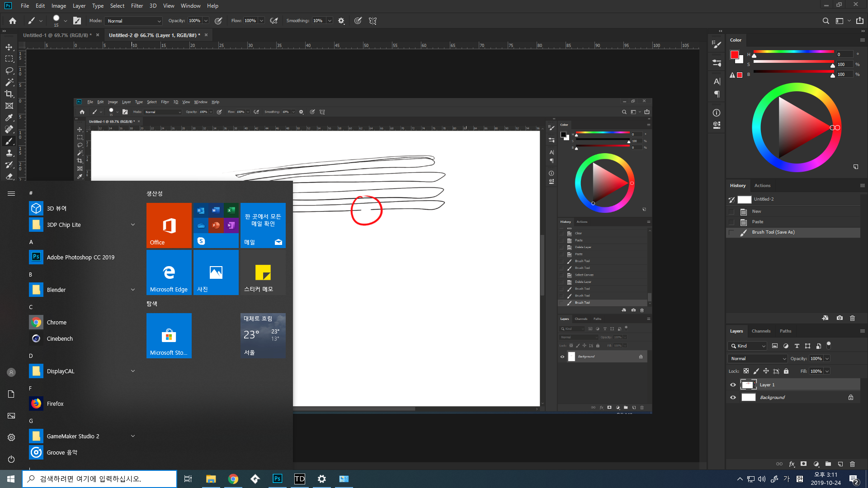Open Adobe Photoshop CC 2019 from Start list
The image size is (868, 488).
coord(80,257)
